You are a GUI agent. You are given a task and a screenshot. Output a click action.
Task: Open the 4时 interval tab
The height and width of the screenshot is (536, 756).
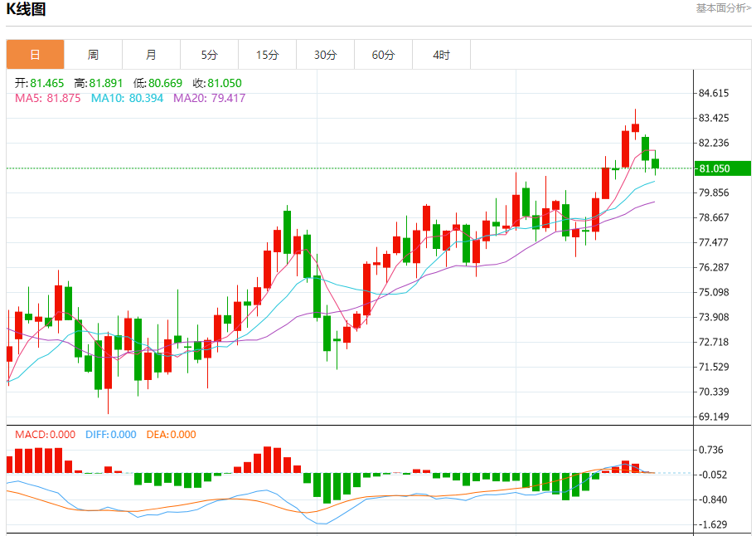pyautogui.click(x=441, y=55)
